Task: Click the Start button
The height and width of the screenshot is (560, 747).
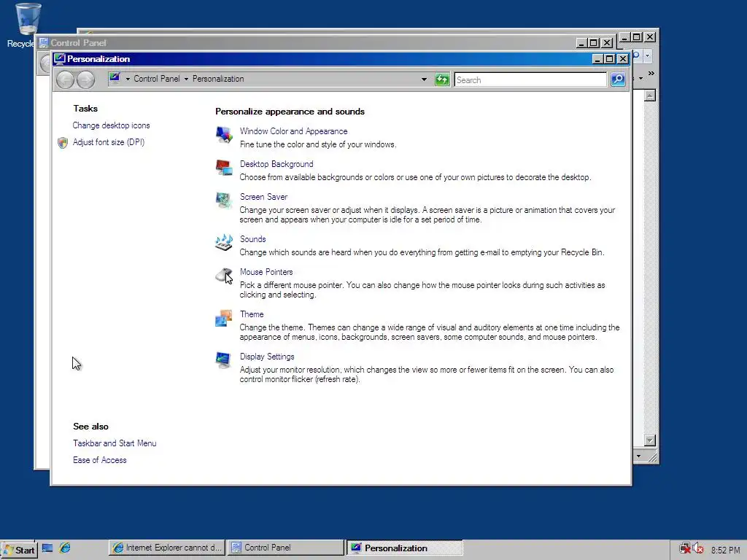Action: coord(19,550)
